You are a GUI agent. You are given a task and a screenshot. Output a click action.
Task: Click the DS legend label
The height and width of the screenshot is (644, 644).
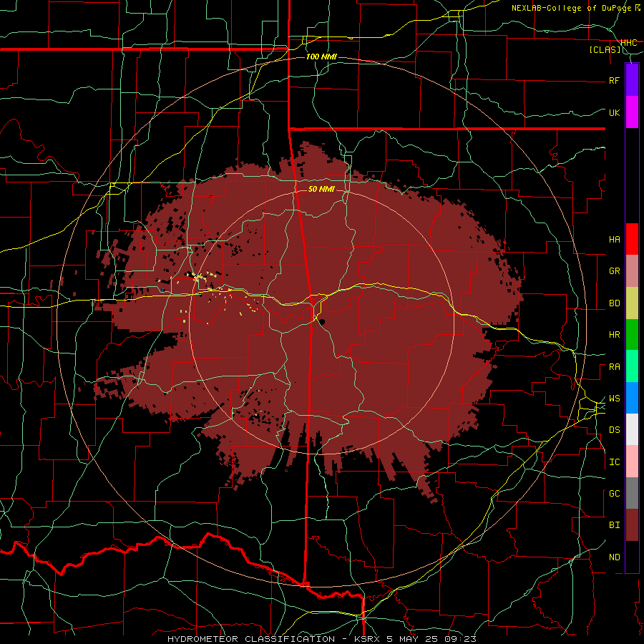614,430
